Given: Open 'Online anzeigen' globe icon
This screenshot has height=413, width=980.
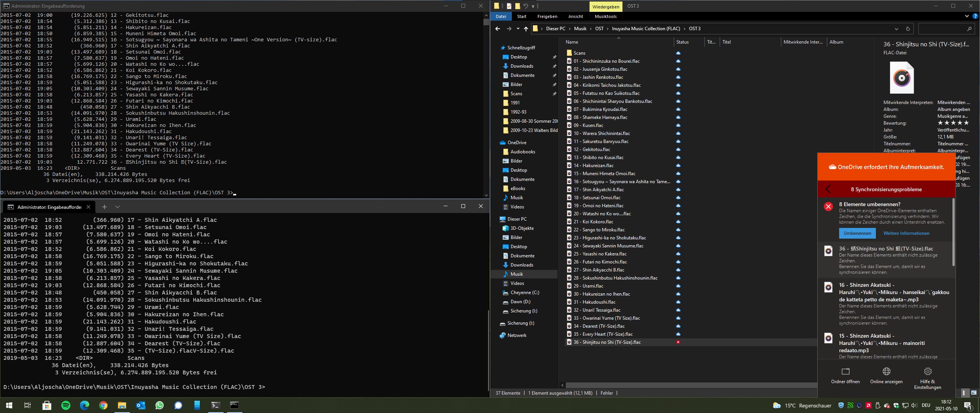Looking at the screenshot, I should [886, 371].
